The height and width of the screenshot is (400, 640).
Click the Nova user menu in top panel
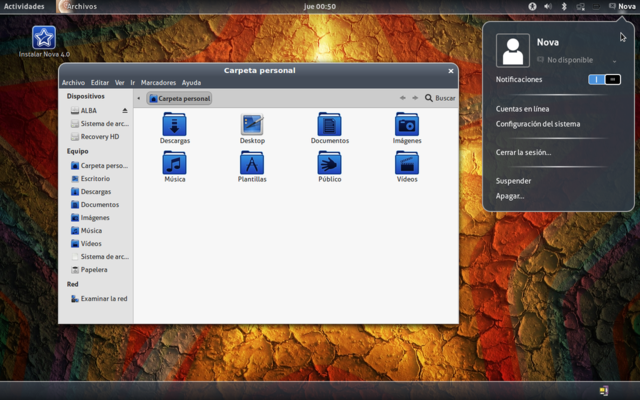pyautogui.click(x=622, y=6)
